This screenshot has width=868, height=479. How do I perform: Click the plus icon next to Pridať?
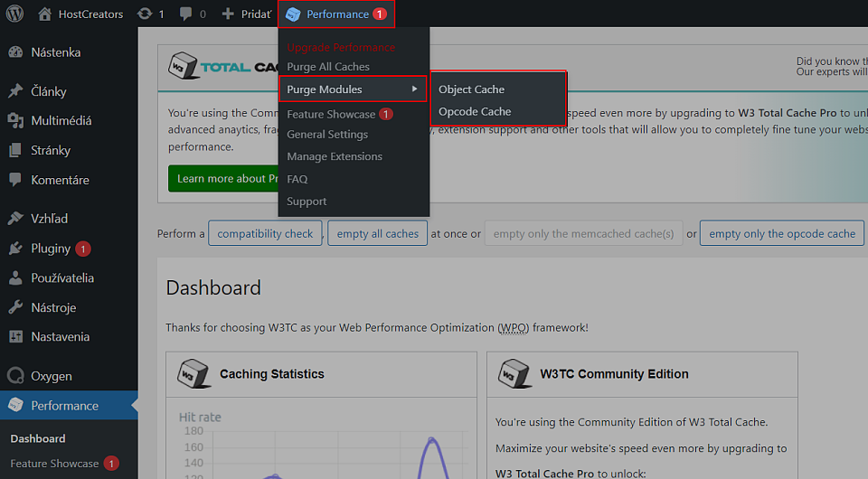click(x=228, y=14)
